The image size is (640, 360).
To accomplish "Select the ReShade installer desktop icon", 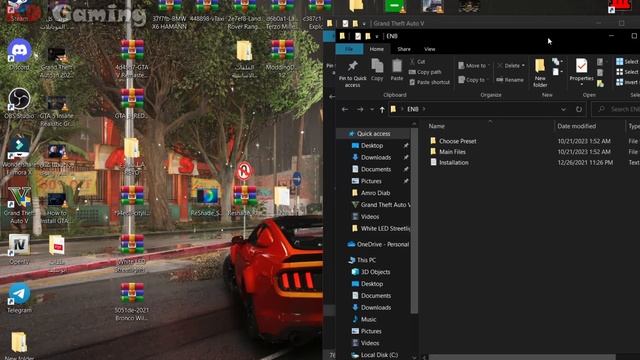I will coord(207,202).
